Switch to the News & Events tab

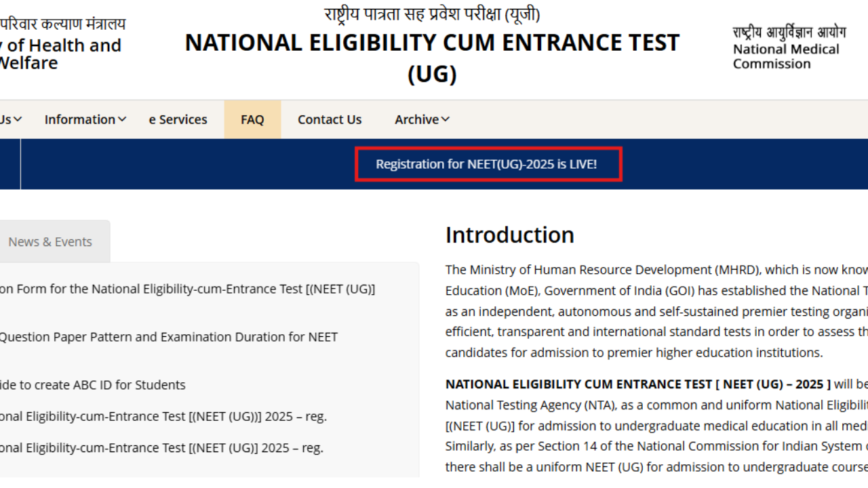coord(50,241)
